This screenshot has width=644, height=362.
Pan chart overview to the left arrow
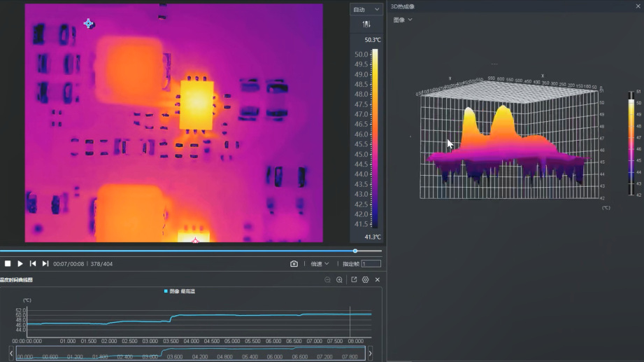tap(11, 353)
